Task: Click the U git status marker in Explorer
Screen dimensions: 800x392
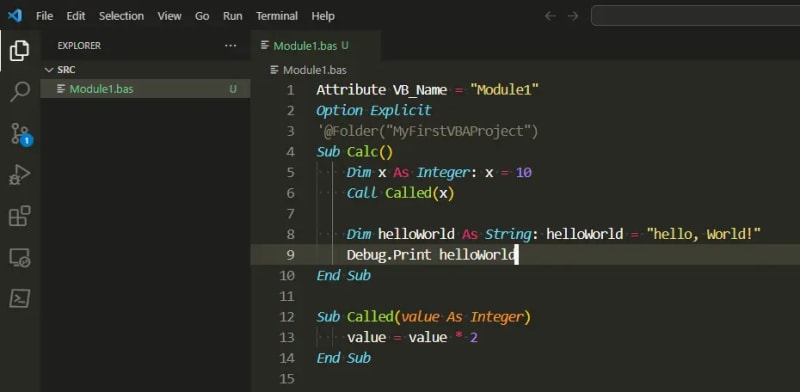Action: (233, 89)
